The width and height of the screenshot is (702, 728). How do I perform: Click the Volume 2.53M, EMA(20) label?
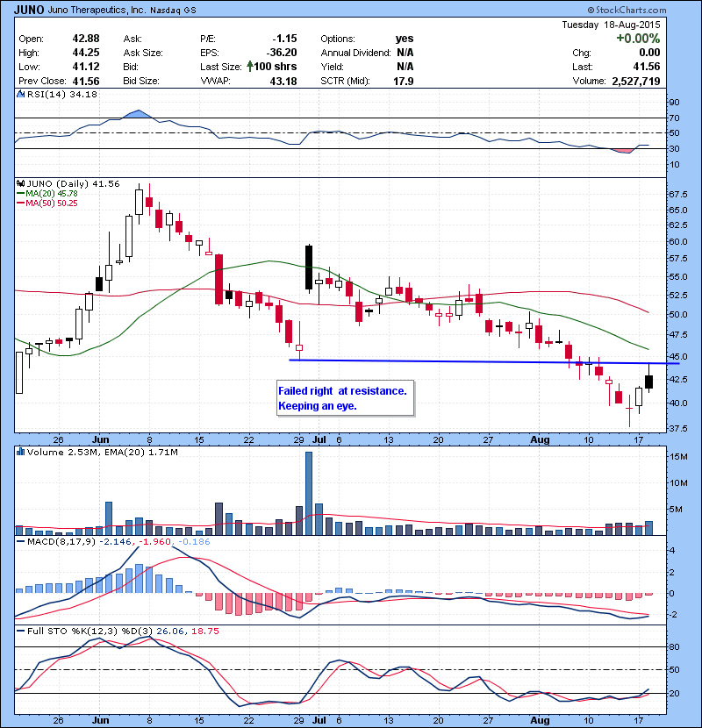pos(102,452)
